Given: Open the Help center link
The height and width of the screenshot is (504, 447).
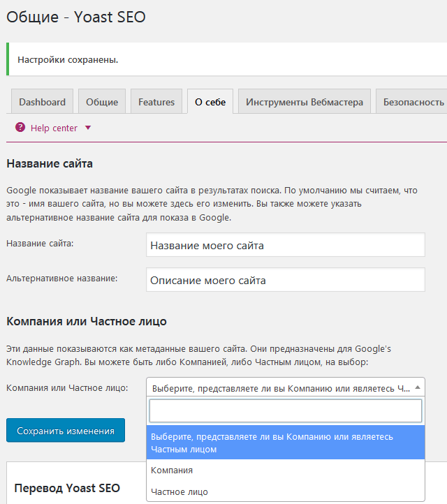Looking at the screenshot, I should 54,128.
